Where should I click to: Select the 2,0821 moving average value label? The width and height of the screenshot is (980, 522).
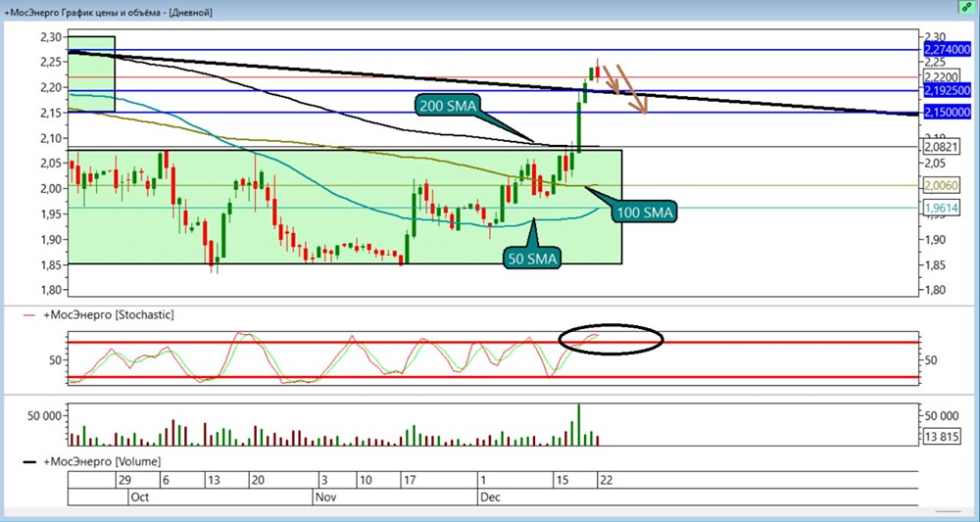(x=939, y=147)
